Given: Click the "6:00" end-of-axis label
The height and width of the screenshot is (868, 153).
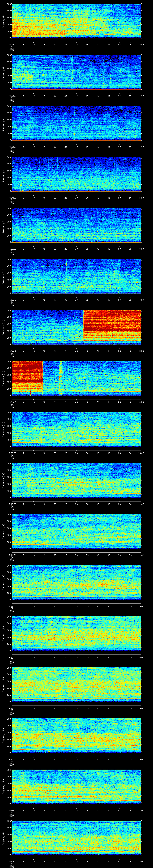Looking at the screenshot, I should coord(141,248).
